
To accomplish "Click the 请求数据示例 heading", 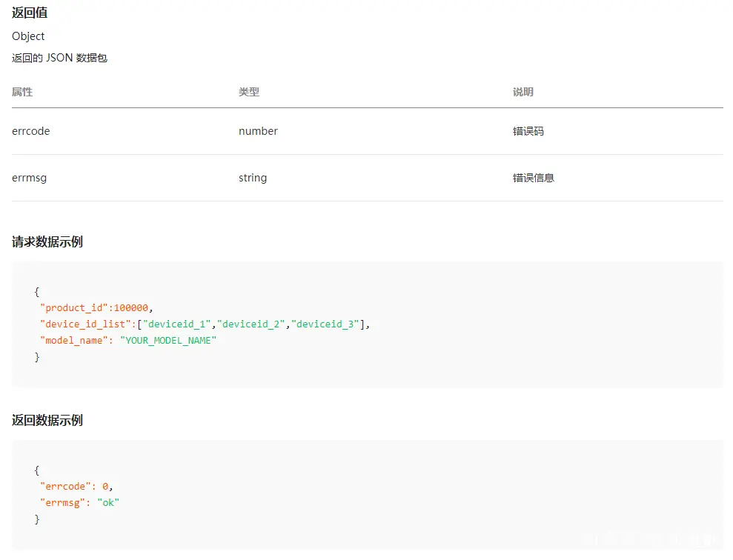I will 47,242.
